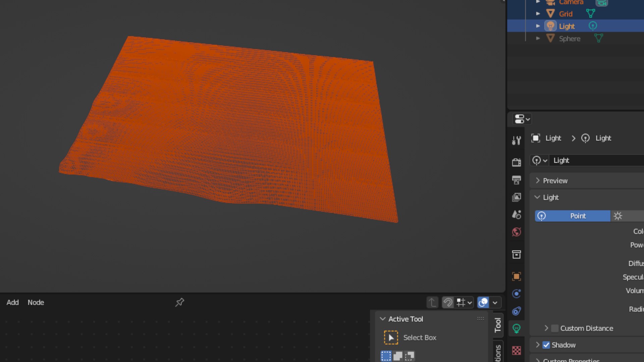Expand the Sphere object in outliner
This screenshot has height=362, width=644.
tap(538, 39)
